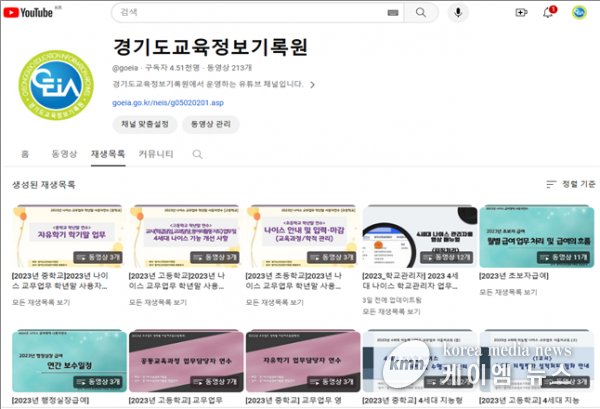The width and height of the screenshot is (600, 409).
Task: Click title [2023년 행정실장급여]
Action: click(x=51, y=401)
